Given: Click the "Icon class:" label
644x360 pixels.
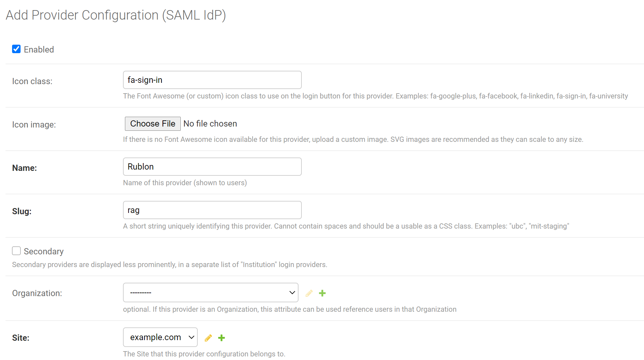Looking at the screenshot, I should [x=32, y=81].
